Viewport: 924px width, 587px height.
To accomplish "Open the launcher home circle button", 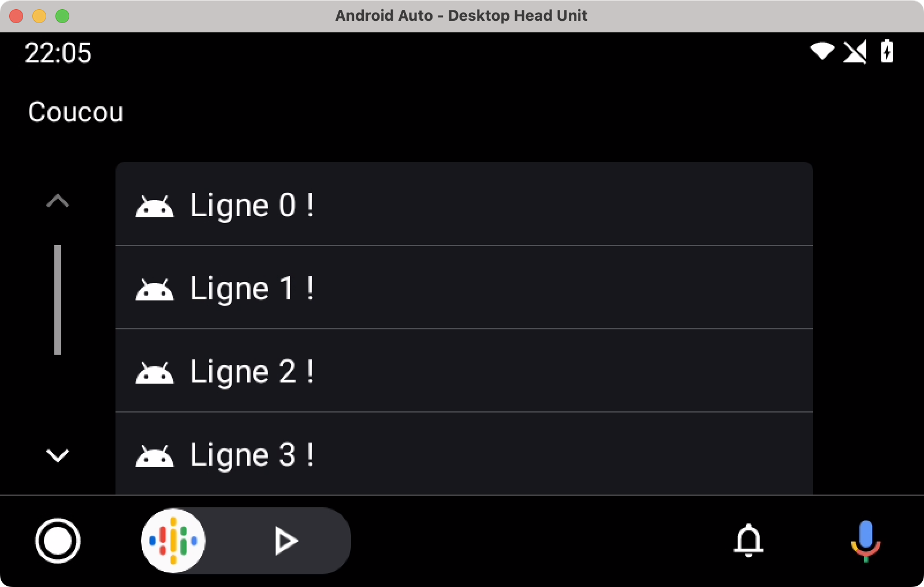I will click(x=58, y=541).
